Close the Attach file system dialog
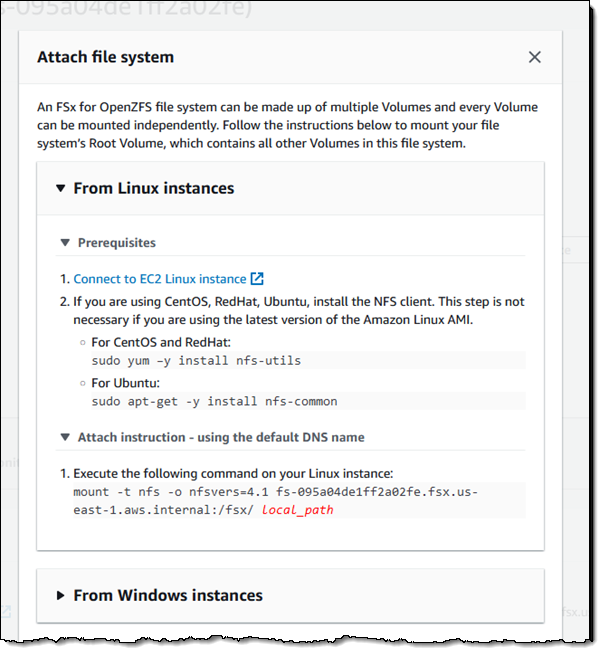The image size is (598, 653). click(x=534, y=57)
